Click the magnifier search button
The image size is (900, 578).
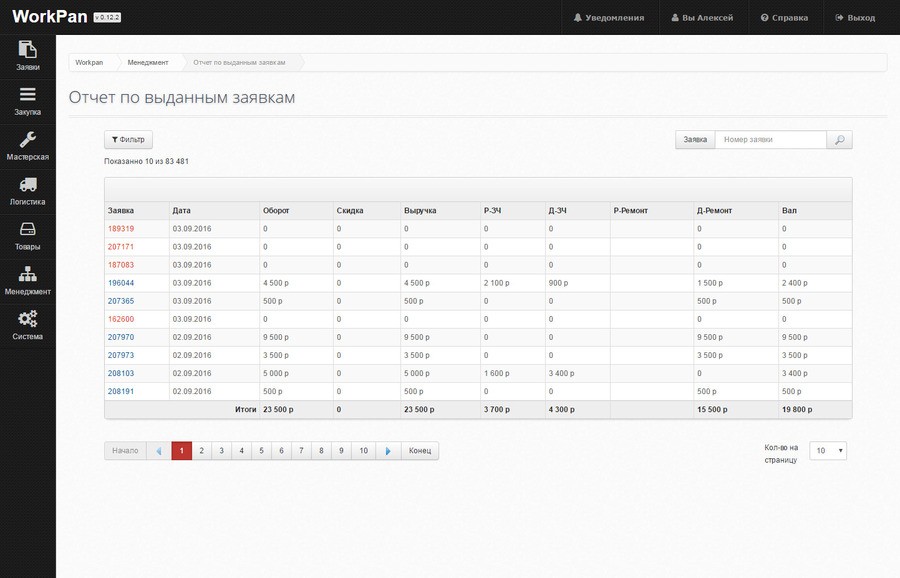click(839, 139)
